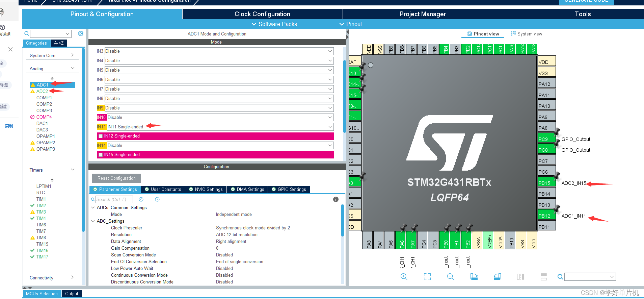Select TIM2 in the Timers list

point(41,205)
